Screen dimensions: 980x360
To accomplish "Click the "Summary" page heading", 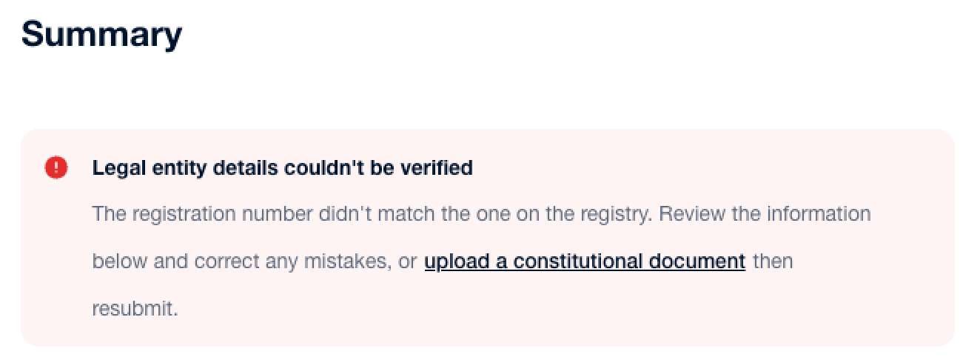I will pos(101,35).
